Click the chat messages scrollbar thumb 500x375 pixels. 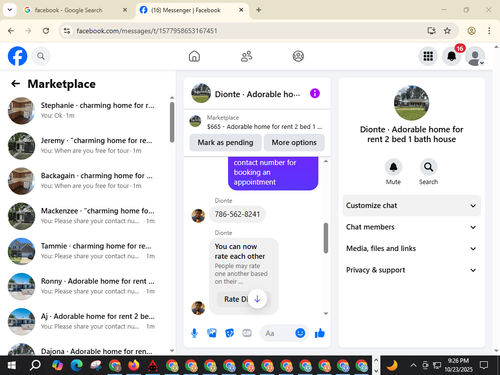[326, 238]
